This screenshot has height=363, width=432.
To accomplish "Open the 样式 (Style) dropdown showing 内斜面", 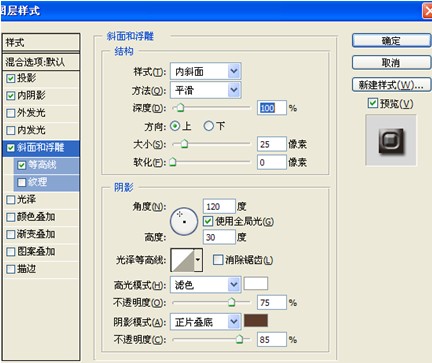I will [206, 71].
